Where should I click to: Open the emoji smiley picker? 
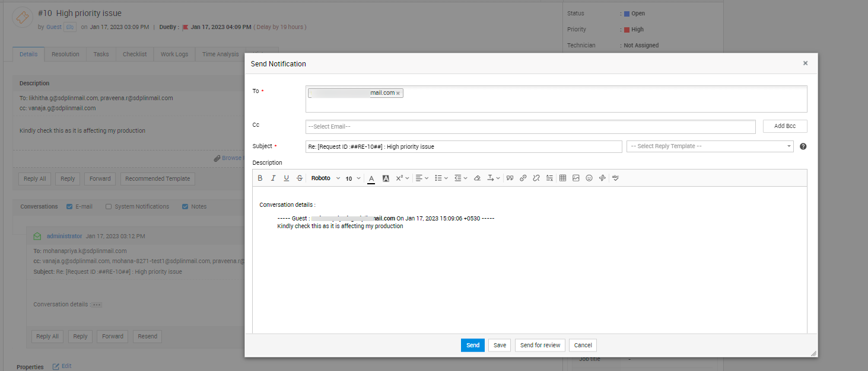(589, 178)
